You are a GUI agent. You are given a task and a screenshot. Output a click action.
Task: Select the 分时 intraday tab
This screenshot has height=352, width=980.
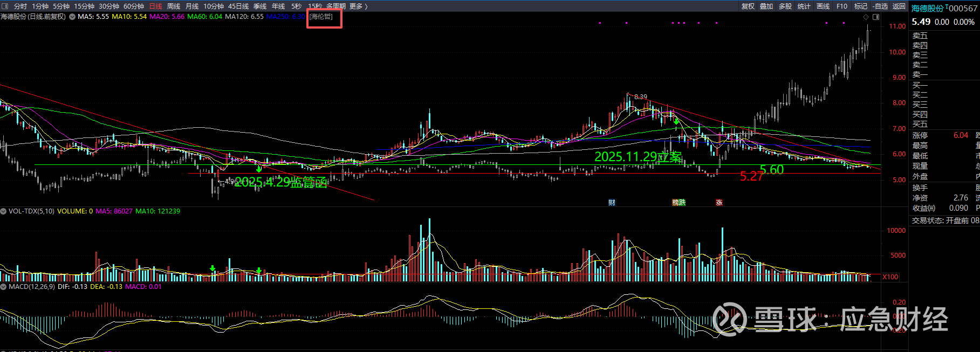tap(20, 6)
